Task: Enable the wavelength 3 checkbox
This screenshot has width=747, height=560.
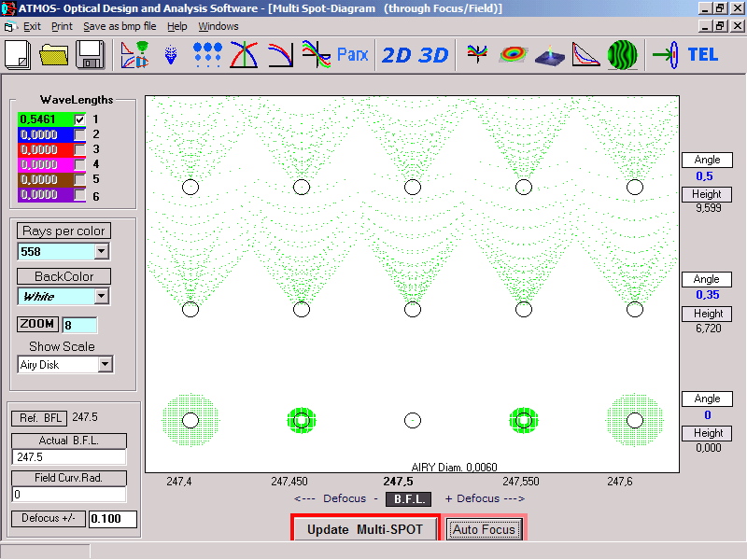Action: click(x=80, y=149)
